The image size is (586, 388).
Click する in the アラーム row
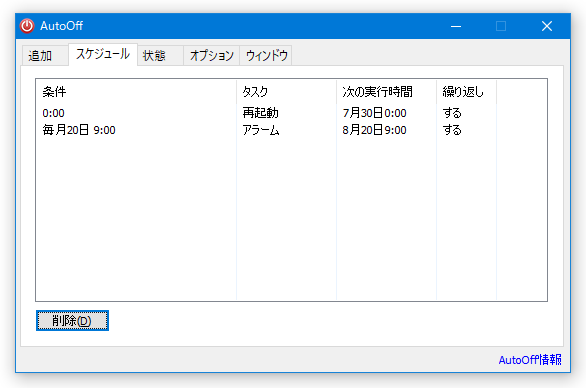coord(452,130)
